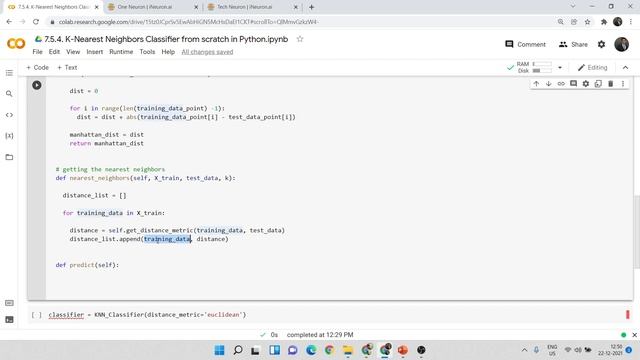Open the browser tab search chevron
640x360 pixels.
[573, 7]
